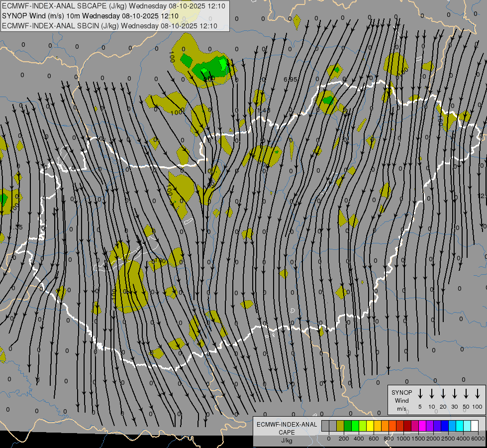
Task: Select the yellow 600 J/kg legend swatch
Action: [x=370, y=426]
